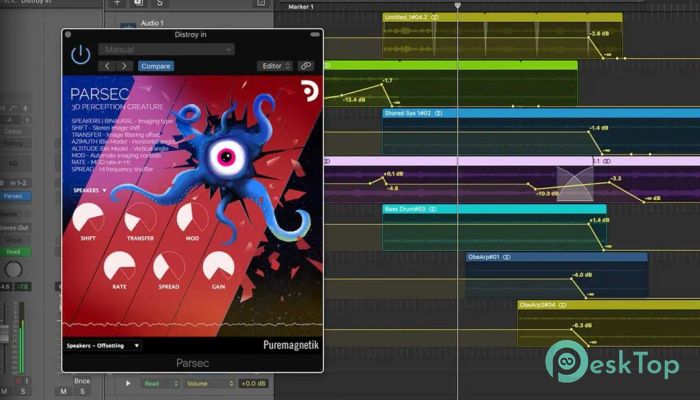700x400 pixels.
Task: Open the Volume automation parameter dropdown
Action: tap(209, 383)
